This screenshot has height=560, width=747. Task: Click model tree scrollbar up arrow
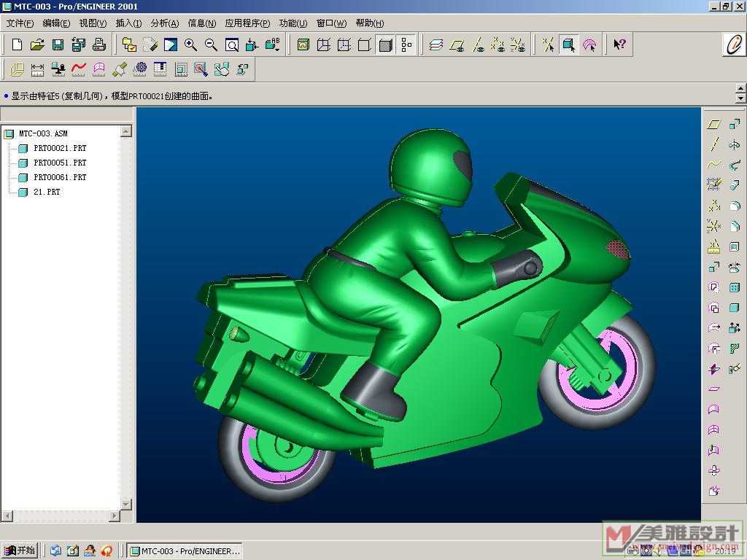click(126, 131)
